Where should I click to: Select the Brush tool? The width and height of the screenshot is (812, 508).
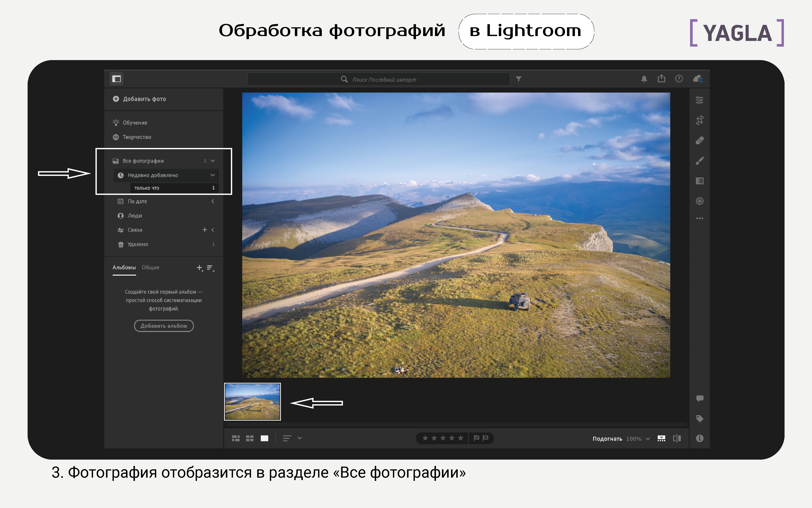pyautogui.click(x=699, y=161)
